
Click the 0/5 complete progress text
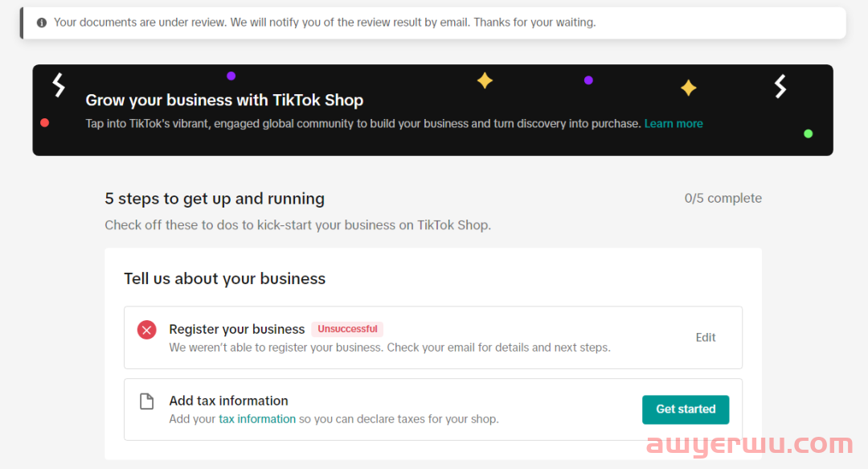pyautogui.click(x=723, y=199)
